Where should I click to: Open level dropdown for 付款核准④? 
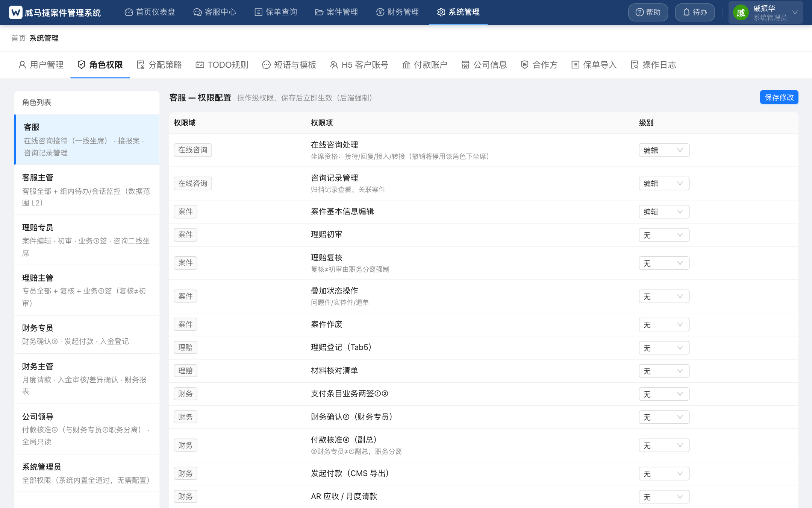(664, 446)
